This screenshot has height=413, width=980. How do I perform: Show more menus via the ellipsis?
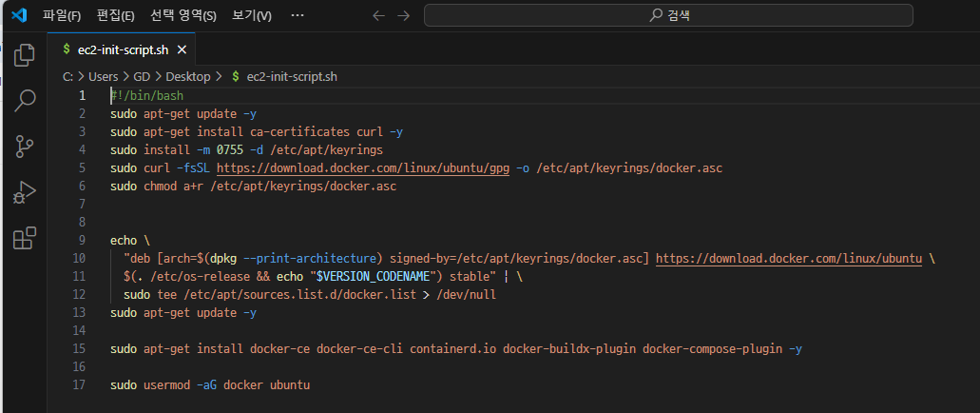pos(298,15)
